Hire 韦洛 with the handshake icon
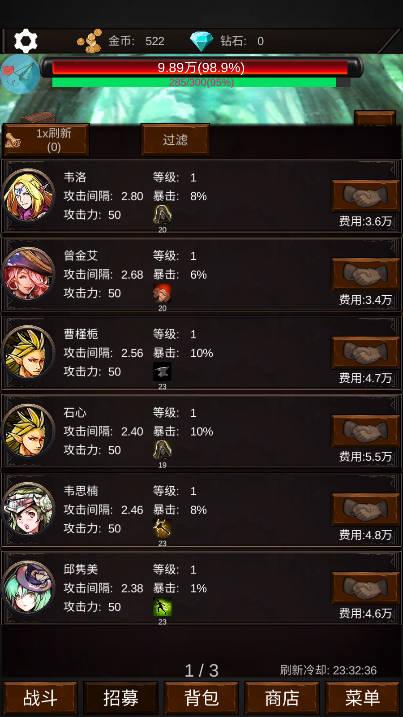The height and width of the screenshot is (717, 403). (x=365, y=196)
